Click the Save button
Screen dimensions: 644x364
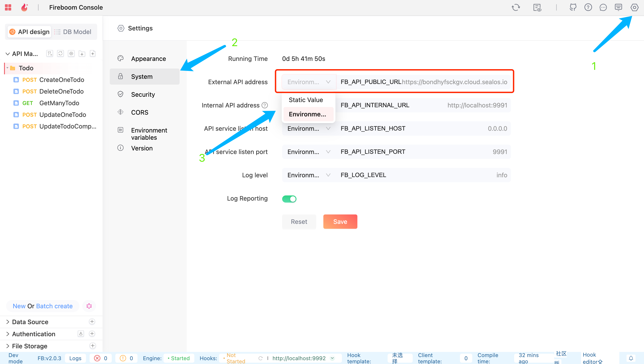tap(340, 221)
